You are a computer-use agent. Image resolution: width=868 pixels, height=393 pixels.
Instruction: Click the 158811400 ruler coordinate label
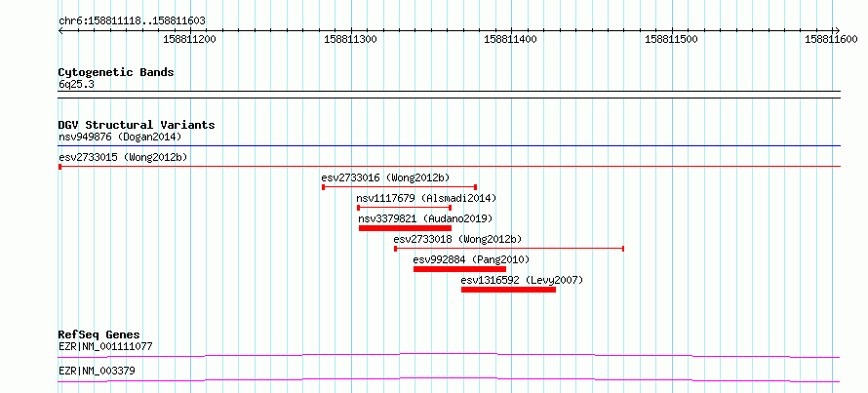pos(510,39)
